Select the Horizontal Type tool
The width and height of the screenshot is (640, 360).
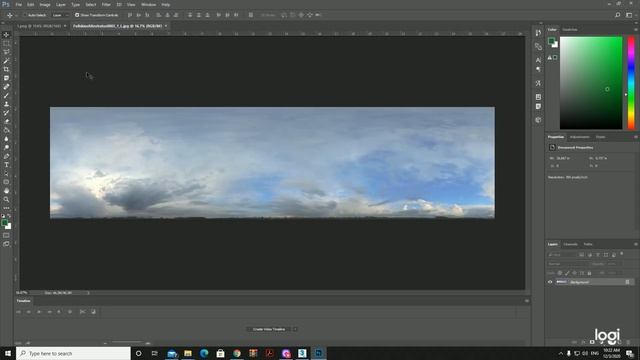click(6, 165)
